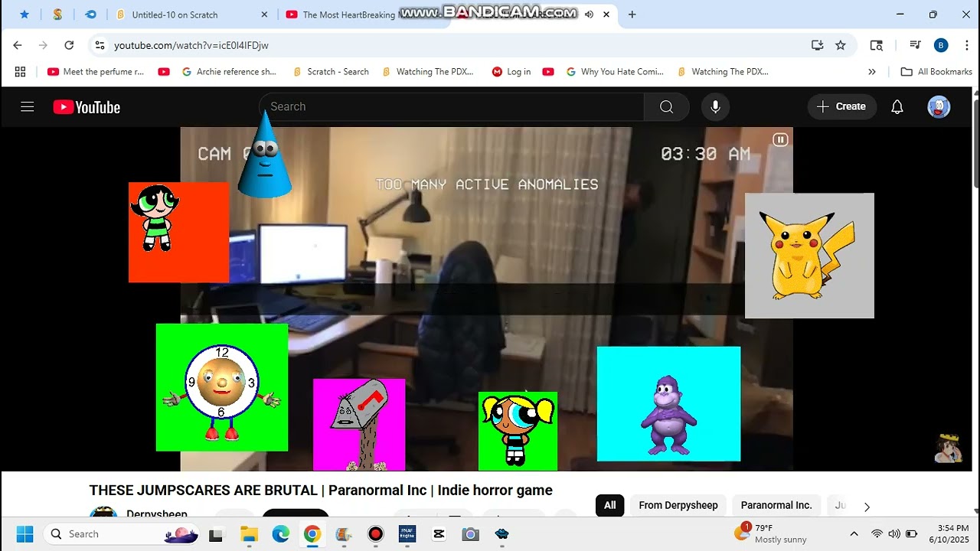This screenshot has height=551, width=980.
Task: Open the Chrome media controls icon
Action: [x=915, y=45]
